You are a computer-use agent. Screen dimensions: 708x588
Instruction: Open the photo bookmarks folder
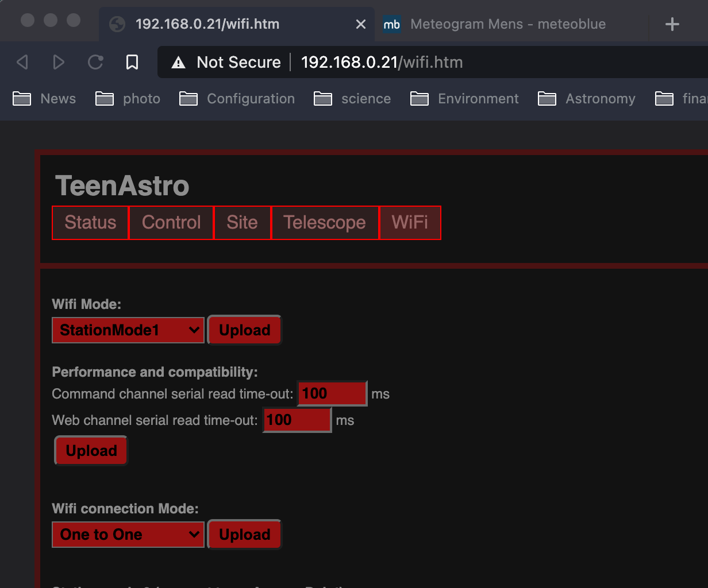pyautogui.click(x=128, y=99)
